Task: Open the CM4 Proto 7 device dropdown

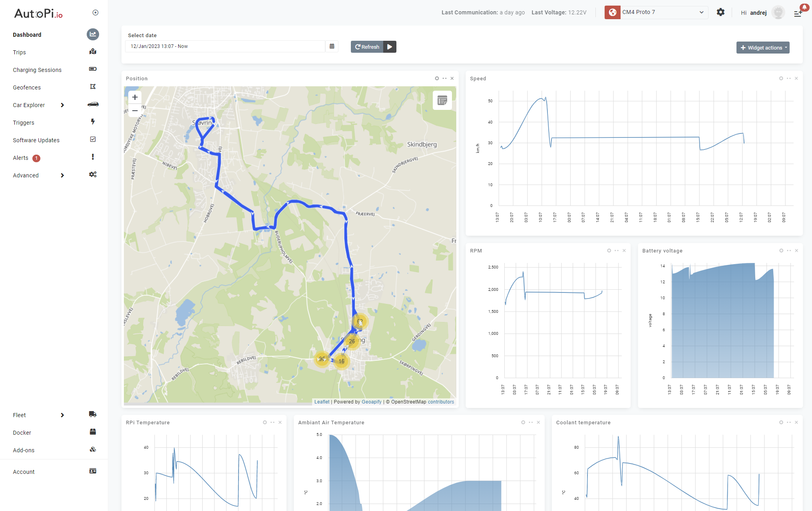Action: (x=655, y=12)
